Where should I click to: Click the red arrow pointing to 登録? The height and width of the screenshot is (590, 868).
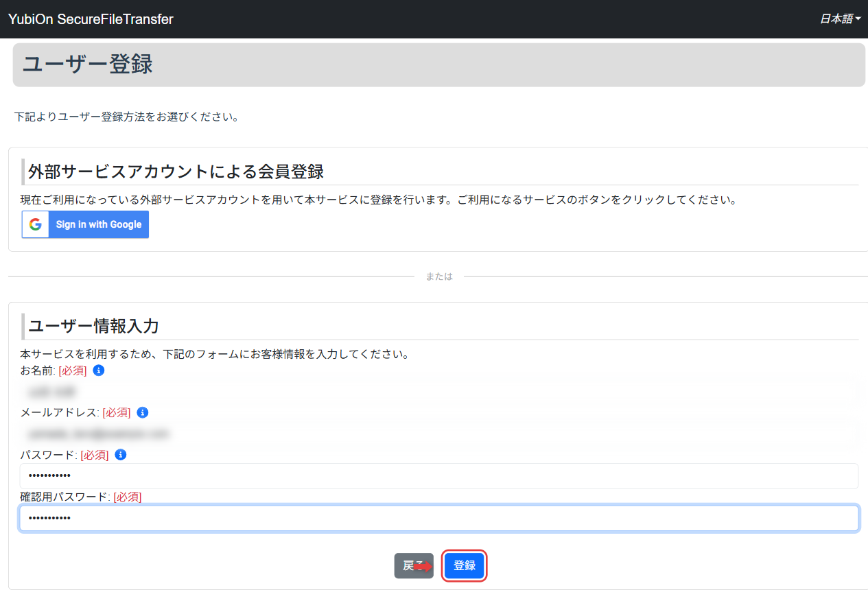coord(423,566)
